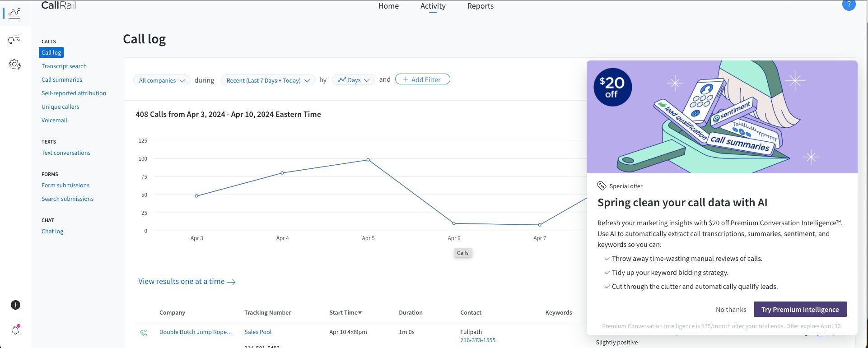This screenshot has width=868, height=348.
Task: Expand the Days grouping dropdown
Action: pyautogui.click(x=353, y=80)
